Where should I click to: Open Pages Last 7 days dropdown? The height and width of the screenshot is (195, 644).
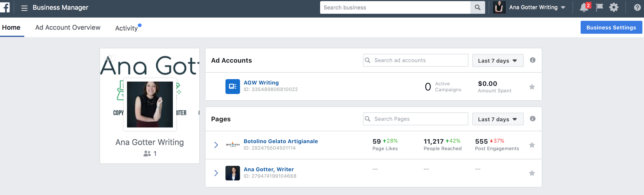point(498,119)
